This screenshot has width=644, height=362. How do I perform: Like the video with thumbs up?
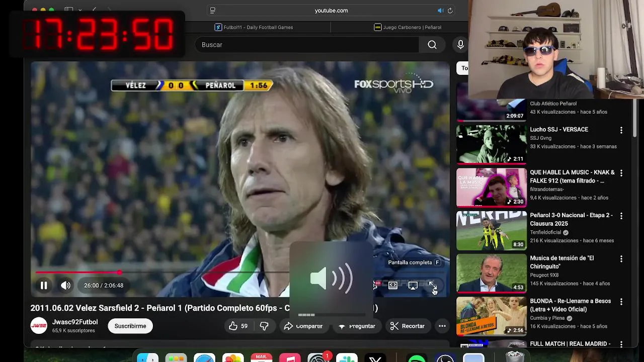click(x=238, y=326)
